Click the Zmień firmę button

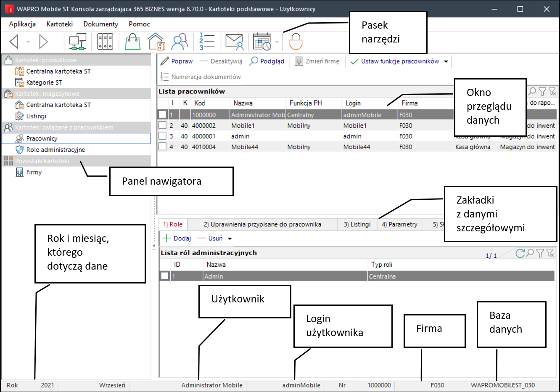tap(317, 61)
